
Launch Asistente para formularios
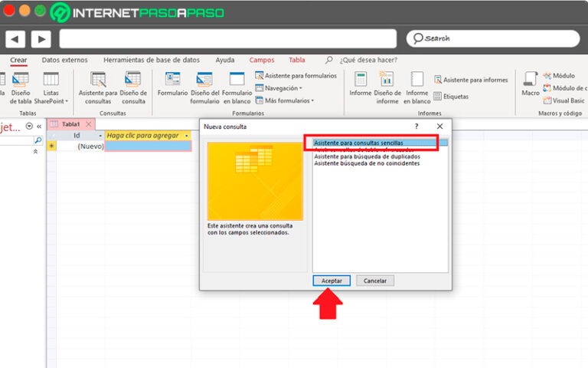tap(296, 76)
